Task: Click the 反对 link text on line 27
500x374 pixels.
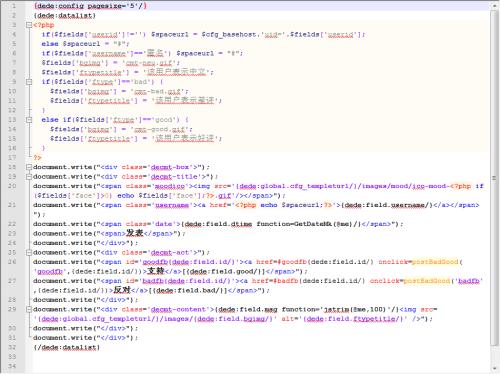Action: 122,290
